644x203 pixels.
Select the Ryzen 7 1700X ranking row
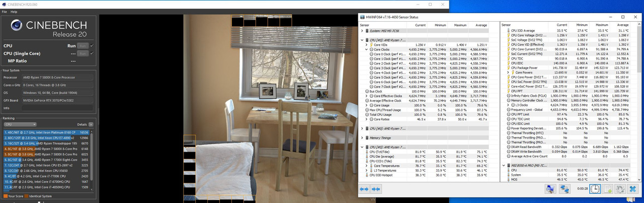tap(47, 160)
